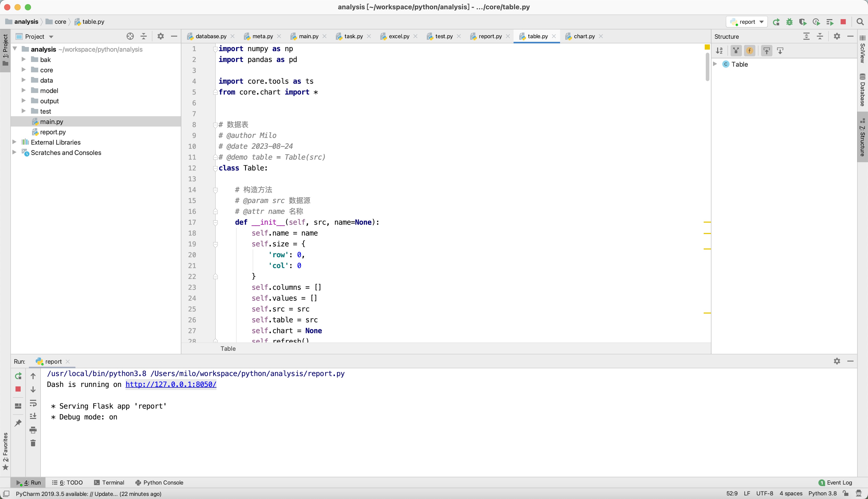Pin the Run tab
The width and height of the screenshot is (868, 499).
(x=18, y=423)
